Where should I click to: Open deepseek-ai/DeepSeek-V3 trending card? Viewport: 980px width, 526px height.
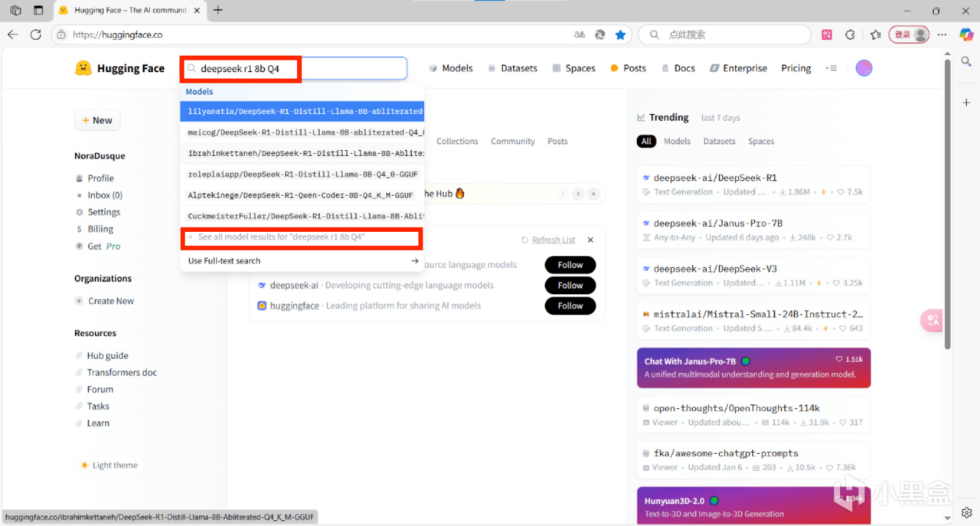[x=753, y=275]
